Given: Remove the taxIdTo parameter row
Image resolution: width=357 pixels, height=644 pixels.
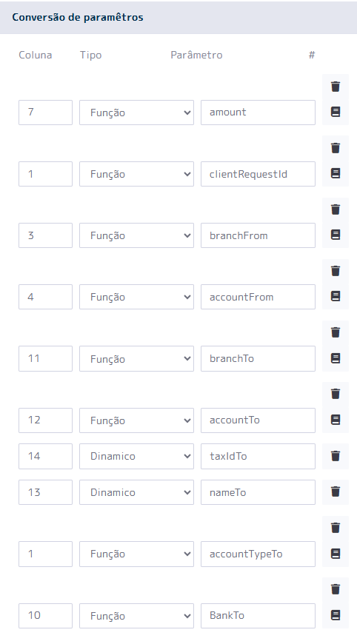Looking at the screenshot, I should 336,456.
